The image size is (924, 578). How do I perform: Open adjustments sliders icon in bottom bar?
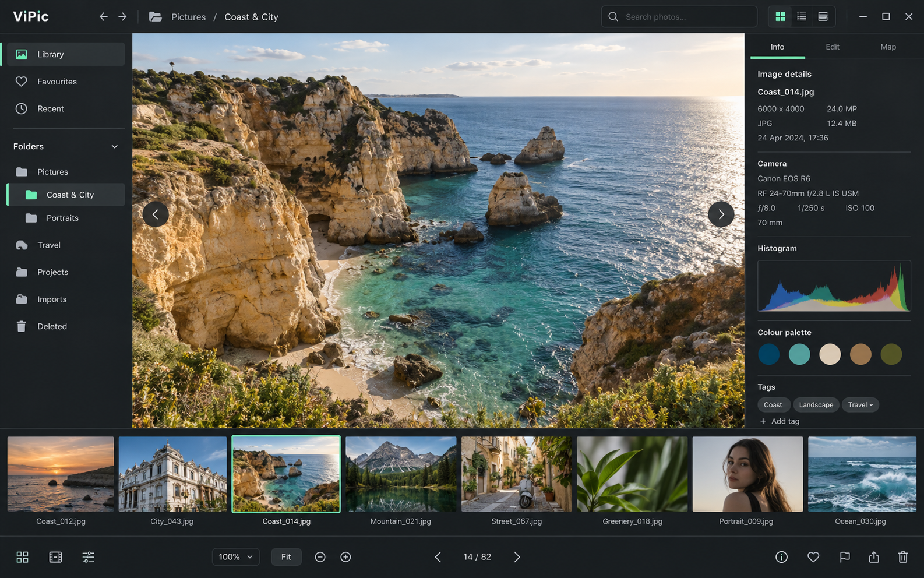click(89, 557)
